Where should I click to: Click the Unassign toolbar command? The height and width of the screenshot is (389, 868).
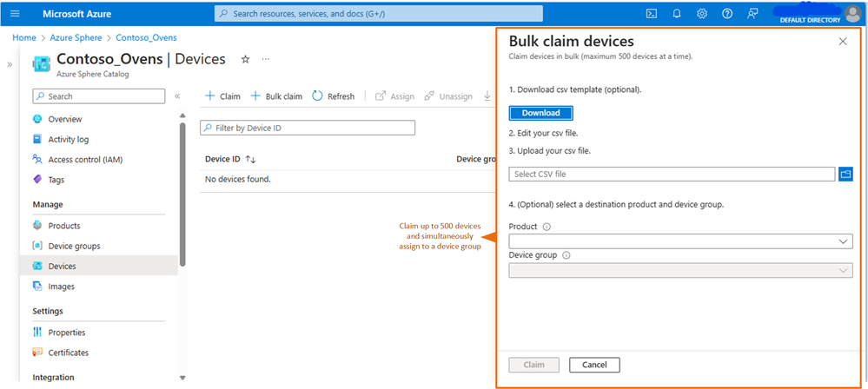[x=448, y=96]
